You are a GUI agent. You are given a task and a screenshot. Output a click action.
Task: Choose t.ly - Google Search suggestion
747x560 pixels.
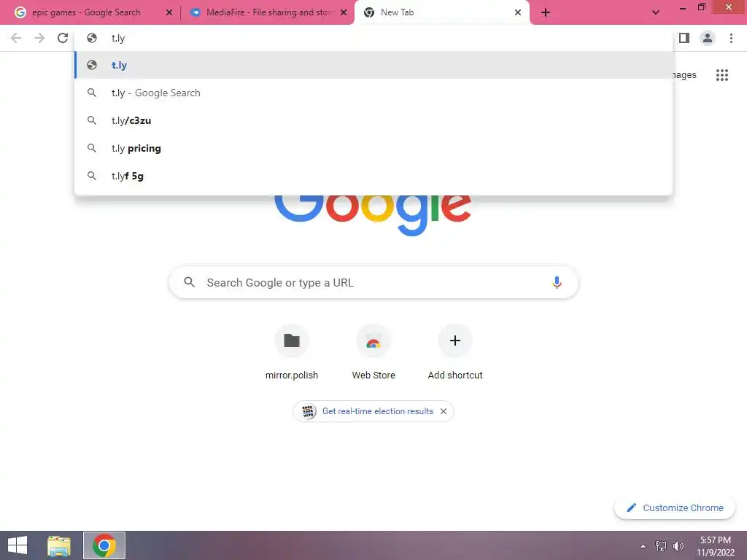coord(373,93)
